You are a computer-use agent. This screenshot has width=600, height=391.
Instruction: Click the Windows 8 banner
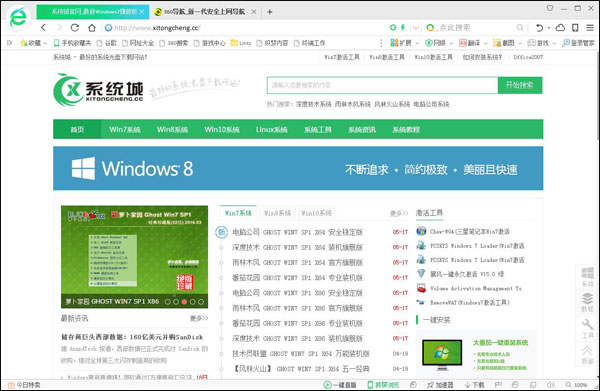[x=298, y=168]
